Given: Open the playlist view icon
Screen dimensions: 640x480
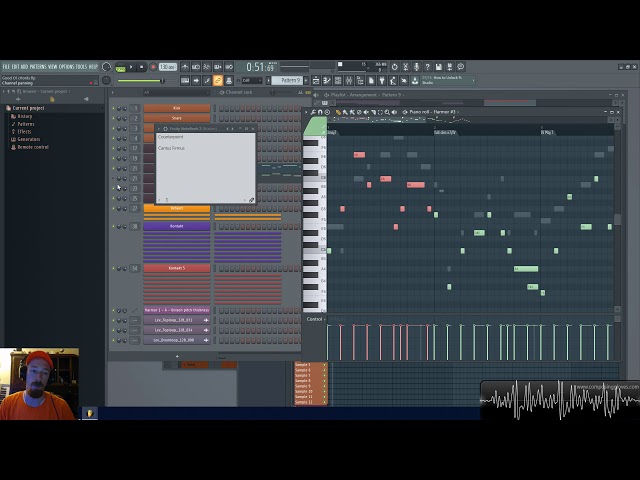Looking at the screenshot, I should pyautogui.click(x=316, y=80).
